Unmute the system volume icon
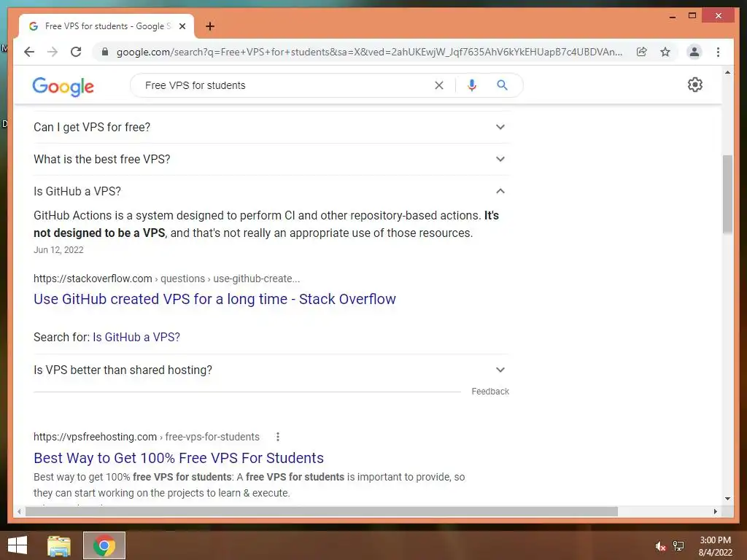This screenshot has height=560, width=747. pos(659,546)
